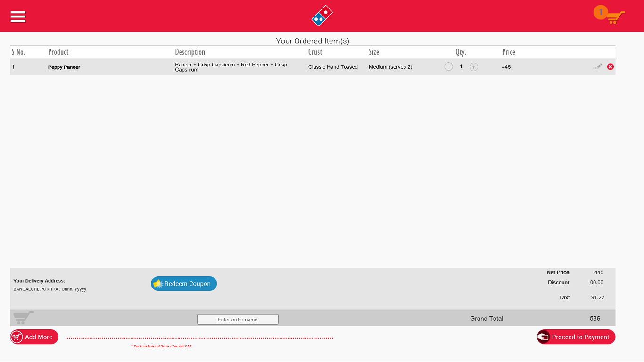This screenshot has width=644, height=362.
Task: Decrease Peppy Paneer quantity
Action: pyautogui.click(x=448, y=67)
